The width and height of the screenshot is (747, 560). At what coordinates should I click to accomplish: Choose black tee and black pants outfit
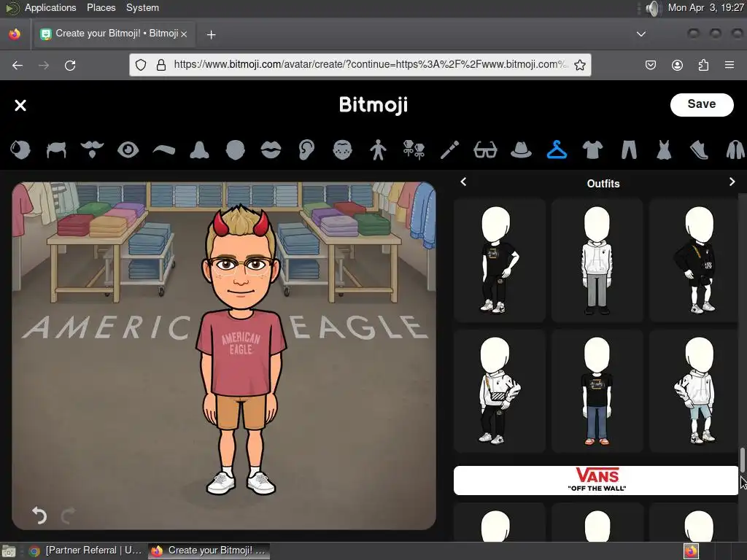coord(499,260)
